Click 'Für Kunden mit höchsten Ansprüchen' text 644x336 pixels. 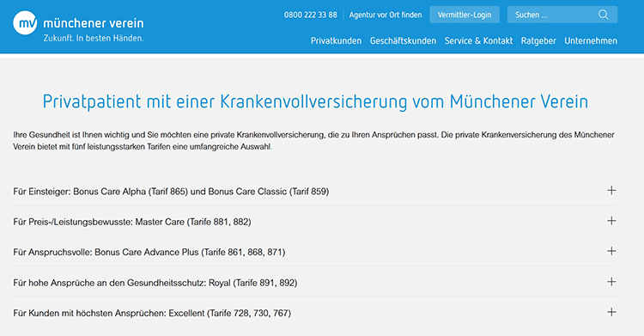[x=152, y=314]
